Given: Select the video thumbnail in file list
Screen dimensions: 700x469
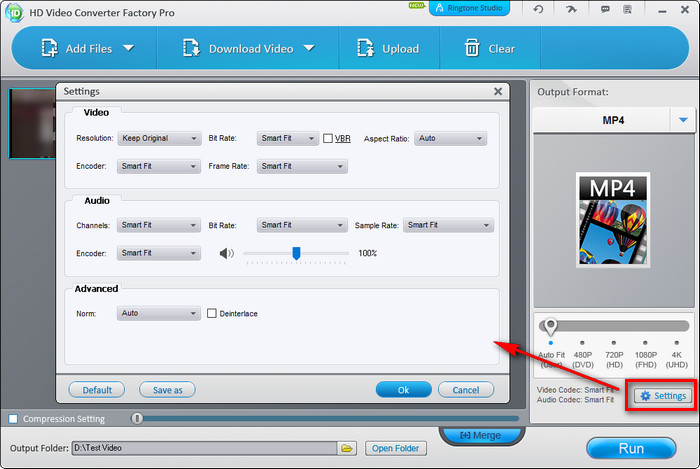Looking at the screenshot, I should click(x=32, y=124).
